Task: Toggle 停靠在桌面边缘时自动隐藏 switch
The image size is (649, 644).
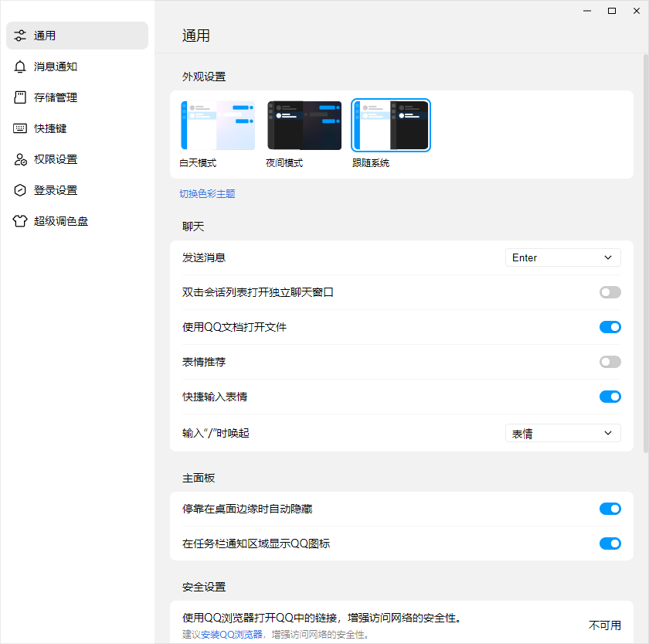Action: (610, 509)
